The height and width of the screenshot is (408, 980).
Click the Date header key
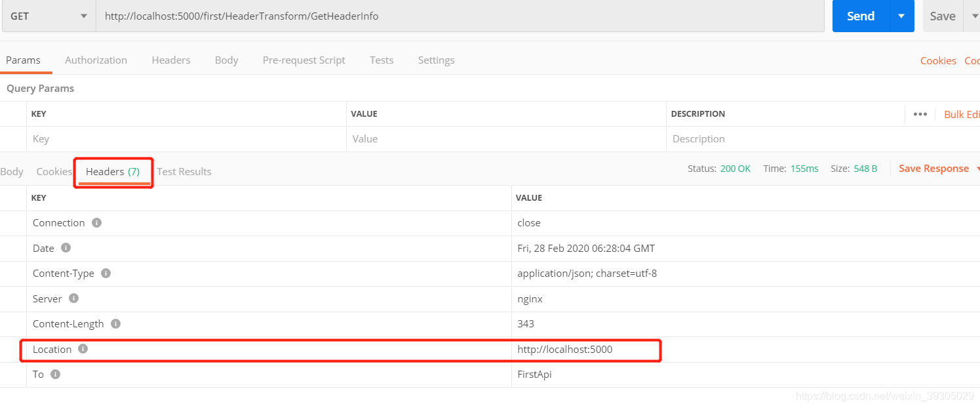coord(43,249)
